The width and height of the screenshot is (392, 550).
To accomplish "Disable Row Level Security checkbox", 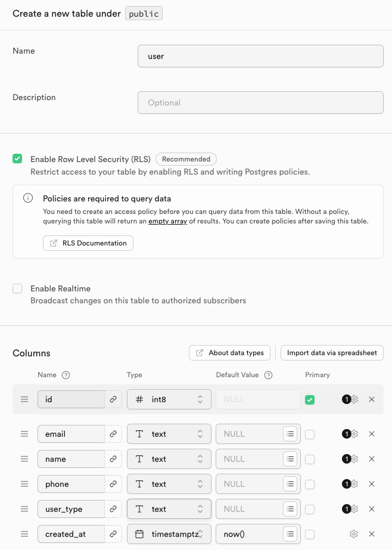I will (x=18, y=159).
